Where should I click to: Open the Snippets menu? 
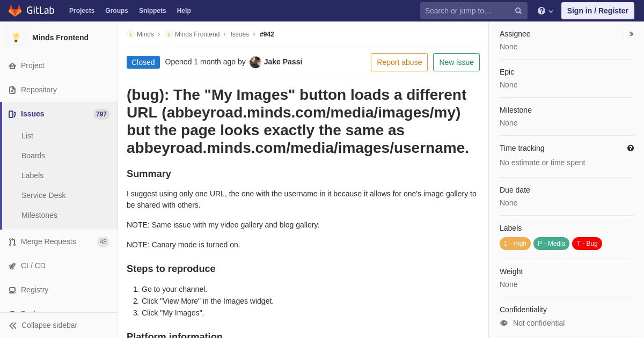(x=152, y=11)
